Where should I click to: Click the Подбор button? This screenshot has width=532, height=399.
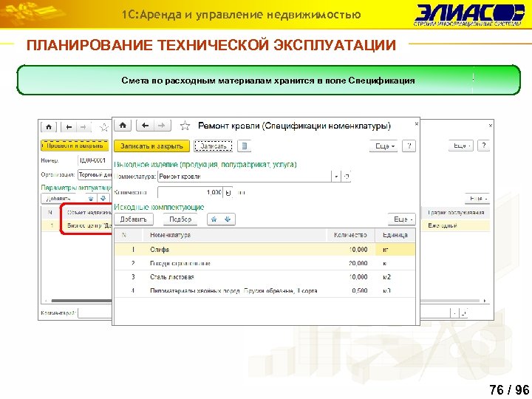(x=180, y=219)
